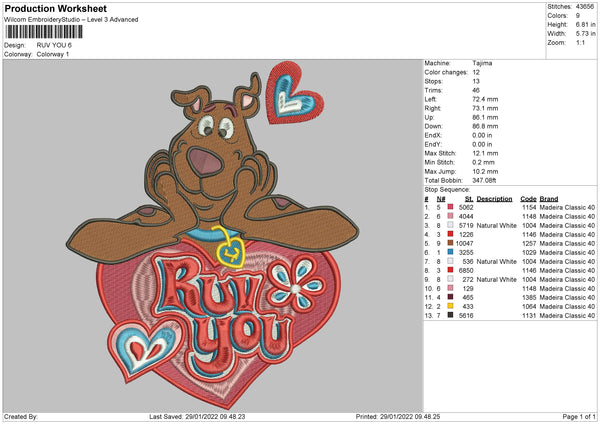Click thread code "1029" in the 3255 row
This screenshot has height=424, width=600.
(529, 252)
